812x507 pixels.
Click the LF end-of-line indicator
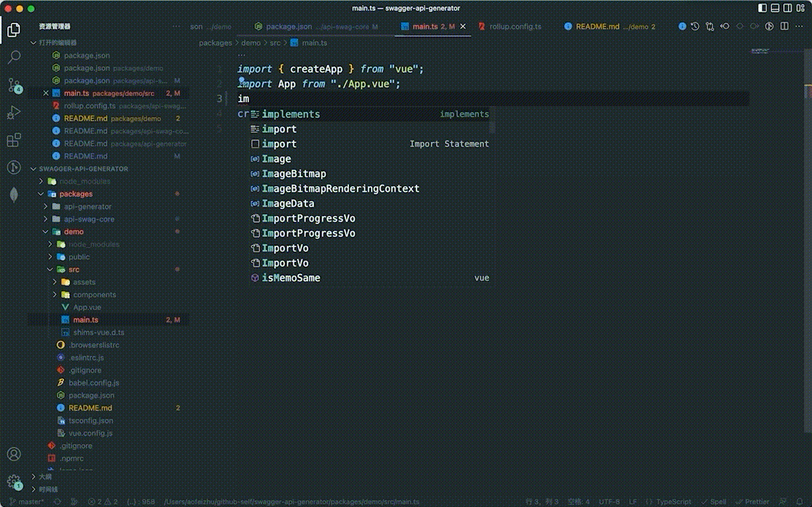point(633,501)
